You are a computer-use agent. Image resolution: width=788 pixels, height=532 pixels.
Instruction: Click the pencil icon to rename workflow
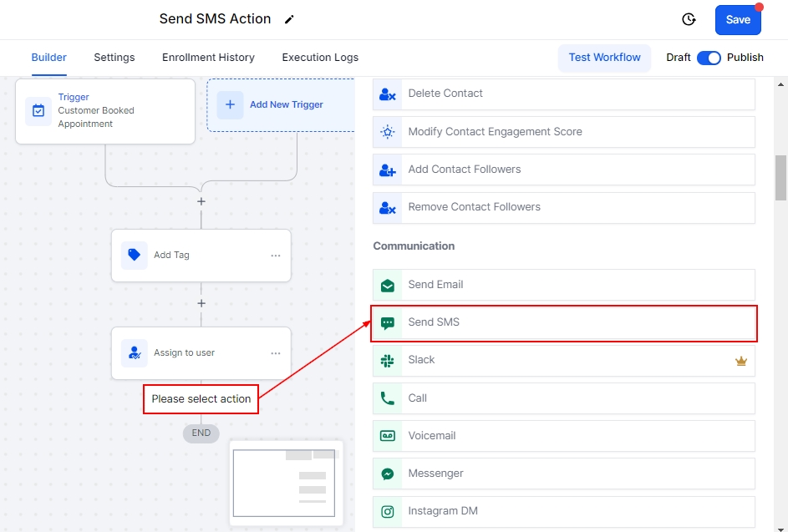click(289, 19)
